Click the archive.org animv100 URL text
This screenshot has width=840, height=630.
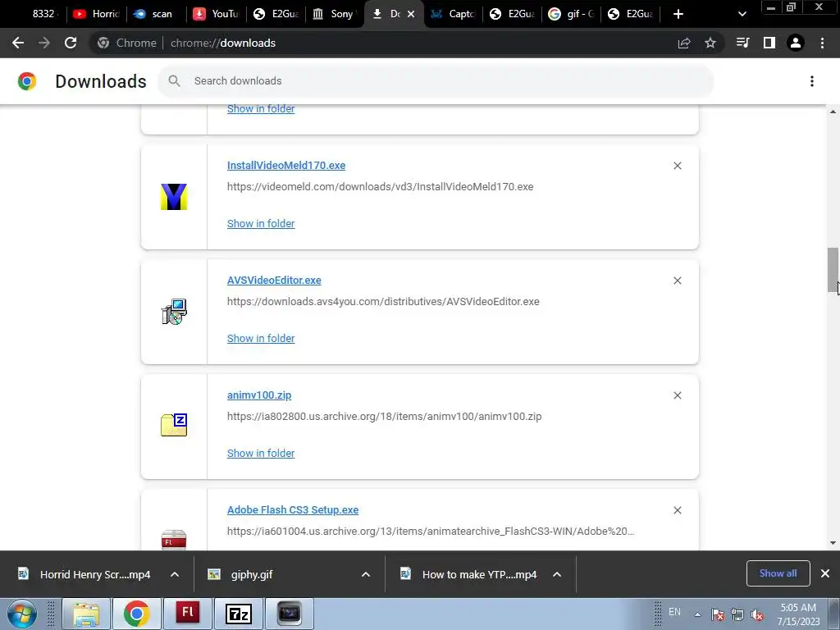(x=384, y=416)
